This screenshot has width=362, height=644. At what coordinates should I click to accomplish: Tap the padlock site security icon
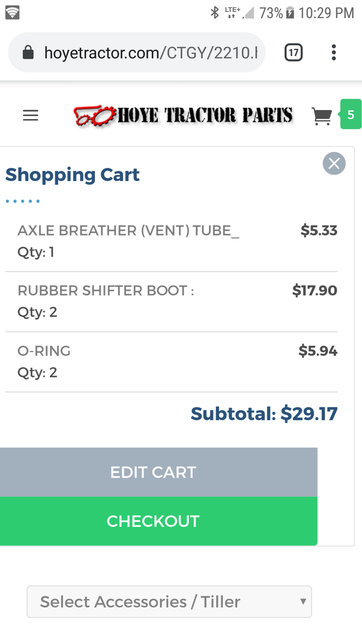(x=28, y=52)
